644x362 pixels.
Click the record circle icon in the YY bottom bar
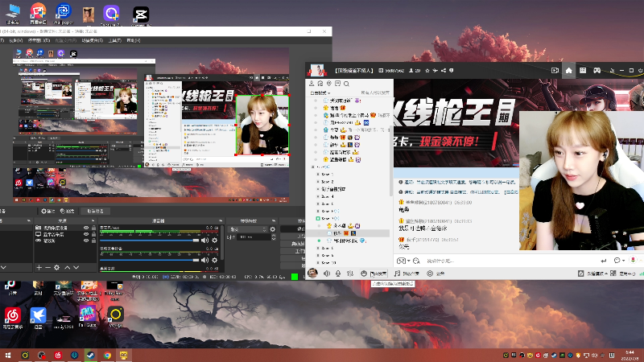430,274
